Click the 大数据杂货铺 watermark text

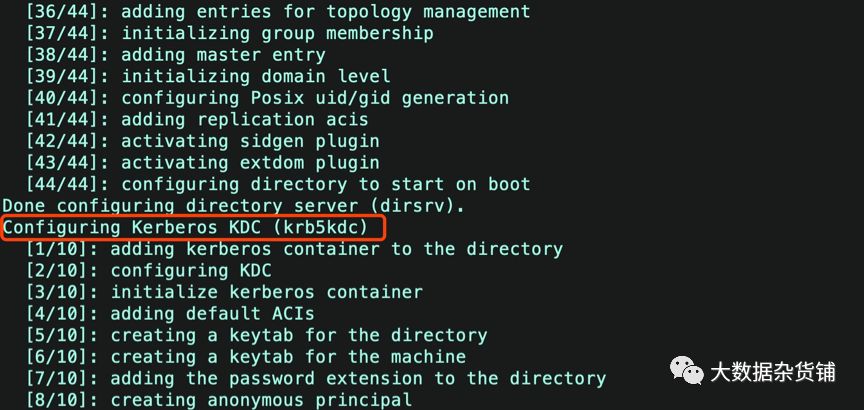click(771, 373)
